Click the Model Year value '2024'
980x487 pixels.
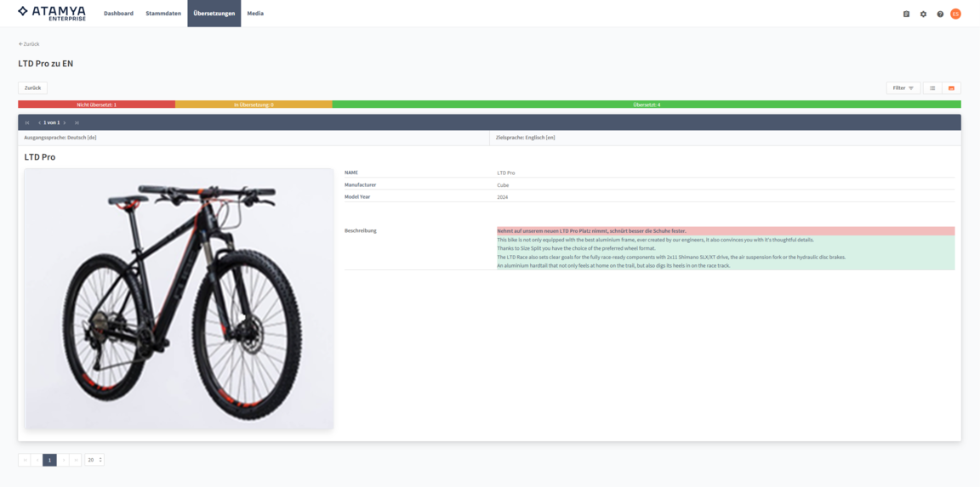tap(503, 197)
